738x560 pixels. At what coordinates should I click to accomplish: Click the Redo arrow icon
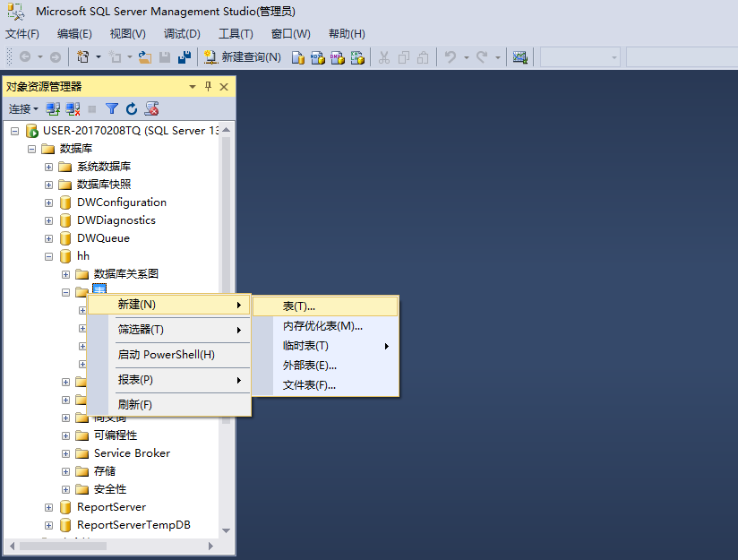(x=482, y=57)
